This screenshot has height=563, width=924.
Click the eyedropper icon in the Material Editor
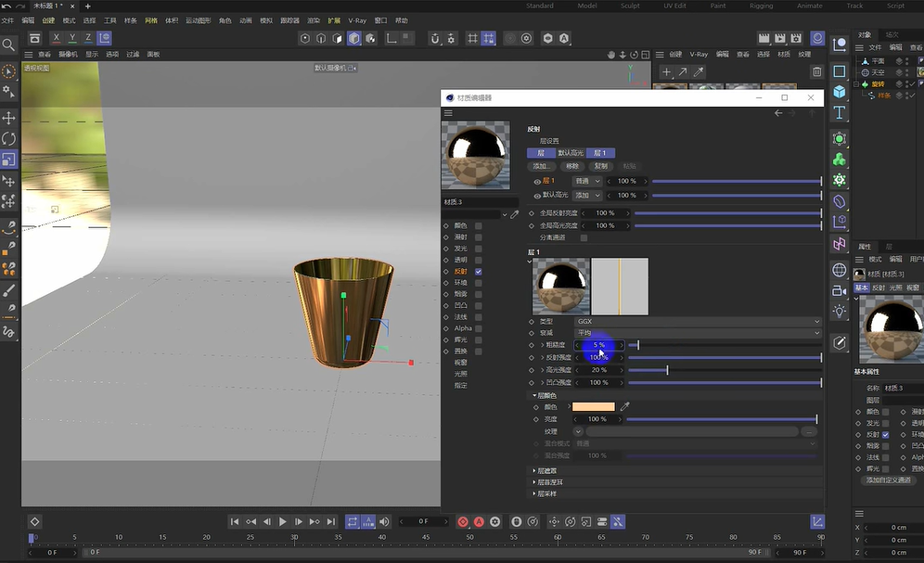pos(514,215)
